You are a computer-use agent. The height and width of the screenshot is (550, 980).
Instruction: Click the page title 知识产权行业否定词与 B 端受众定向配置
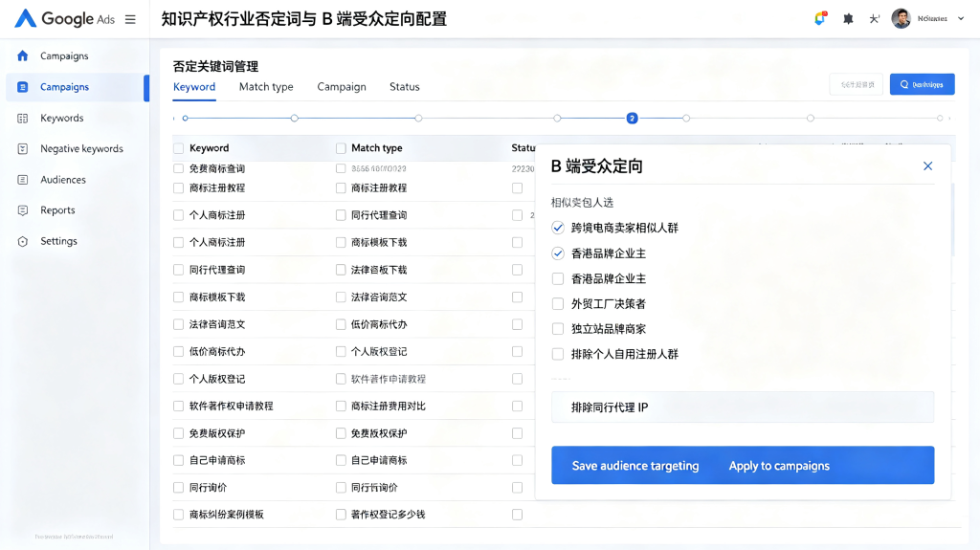[303, 19]
